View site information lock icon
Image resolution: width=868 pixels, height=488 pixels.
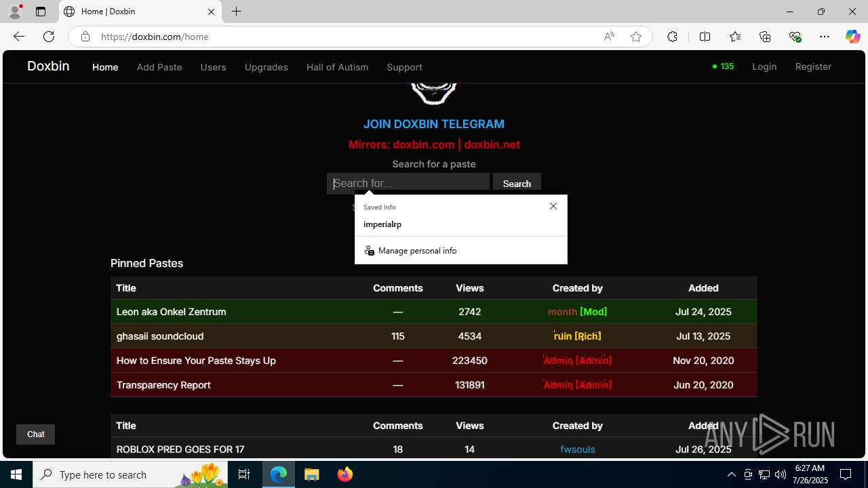tap(85, 37)
